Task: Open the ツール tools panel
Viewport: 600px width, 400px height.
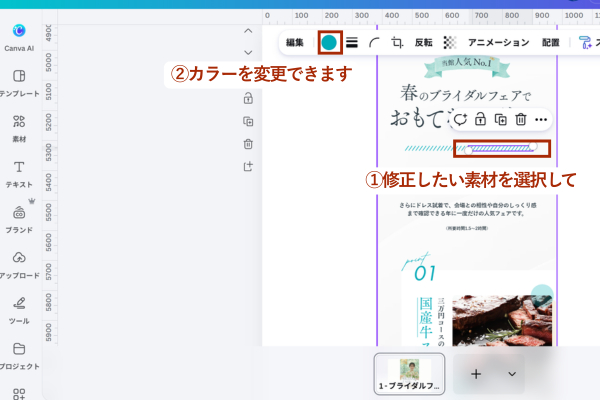Action: [19, 310]
